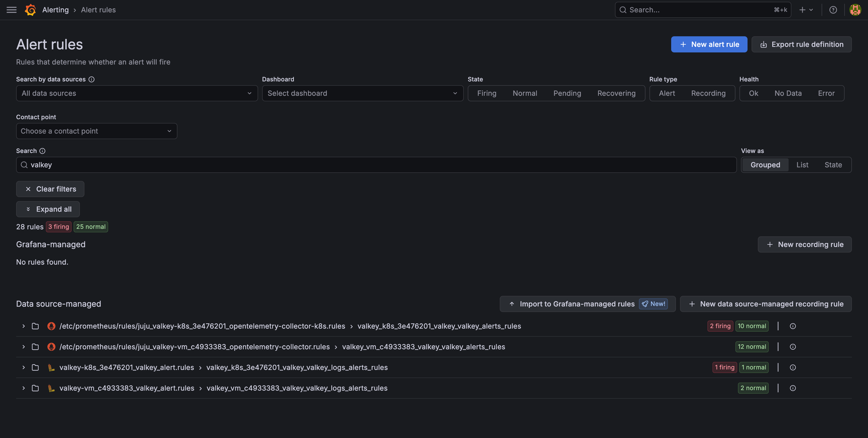Click the plus add-new icon in top bar
The height and width of the screenshot is (438, 868).
point(802,10)
